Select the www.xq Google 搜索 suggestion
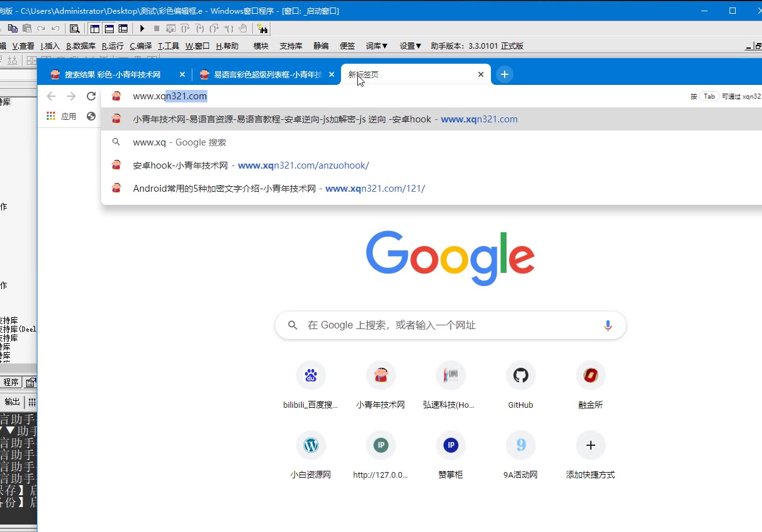Image resolution: width=762 pixels, height=532 pixels. coord(179,142)
